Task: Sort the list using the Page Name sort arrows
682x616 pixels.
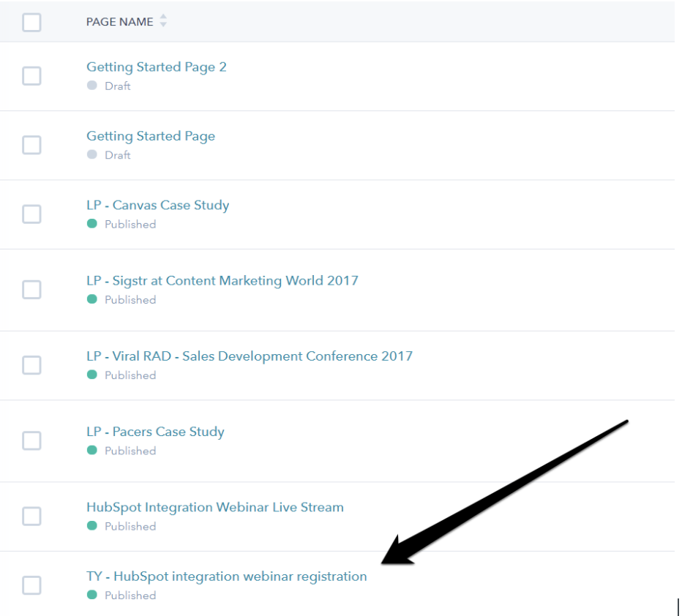Action: point(163,21)
